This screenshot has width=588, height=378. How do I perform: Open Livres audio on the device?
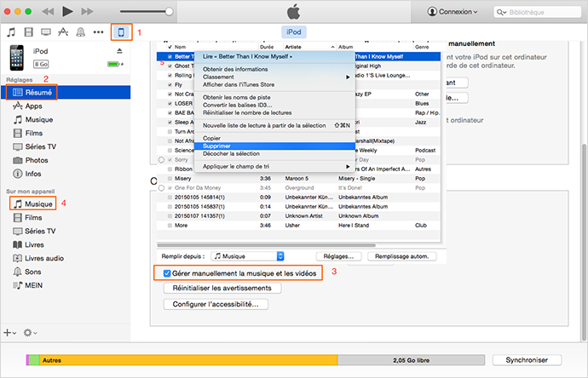click(x=38, y=258)
